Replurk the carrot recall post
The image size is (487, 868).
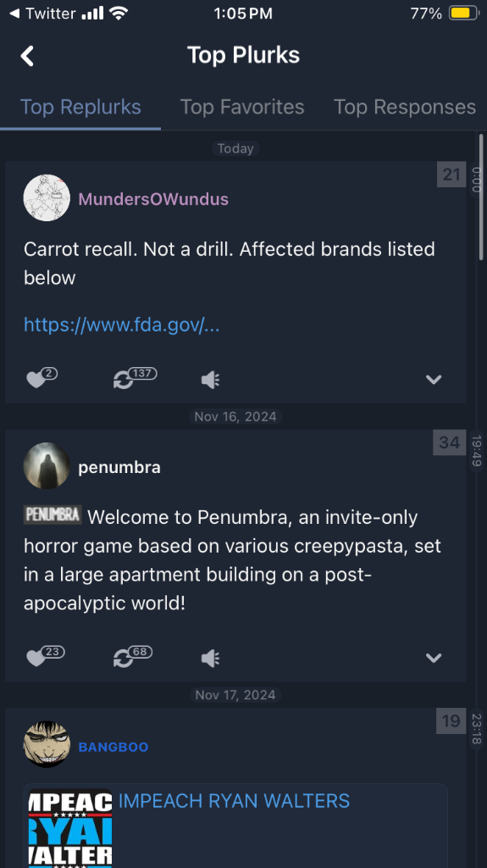pos(135,378)
